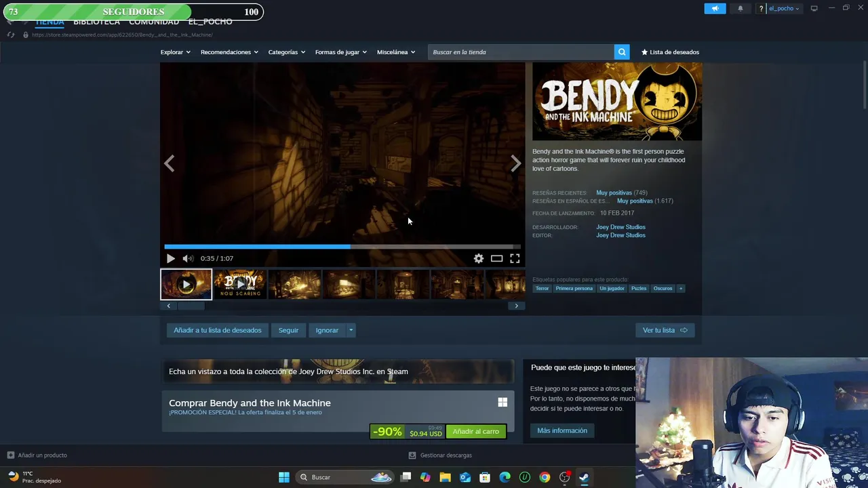Open Google Chrome from taskbar
This screenshot has width=868, height=488.
[x=545, y=477]
